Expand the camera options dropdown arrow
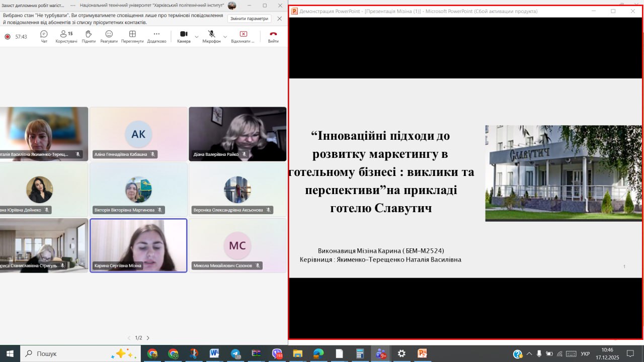 (196, 37)
